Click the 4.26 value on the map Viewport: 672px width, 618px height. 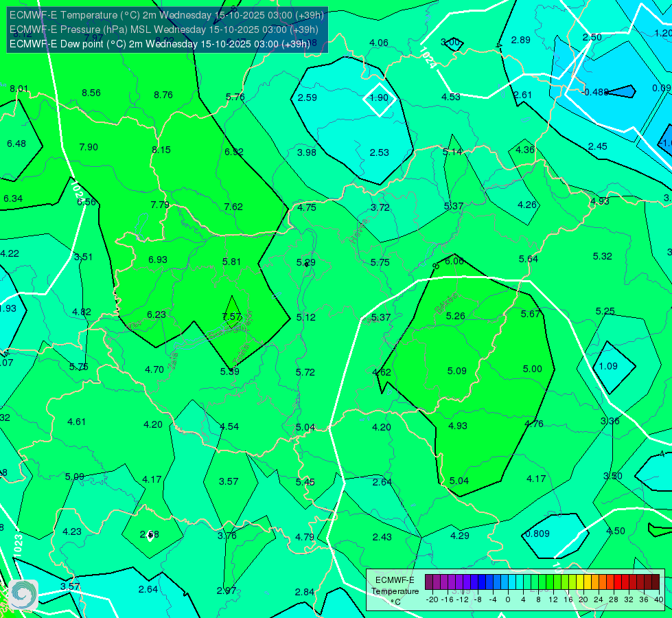[x=527, y=205]
